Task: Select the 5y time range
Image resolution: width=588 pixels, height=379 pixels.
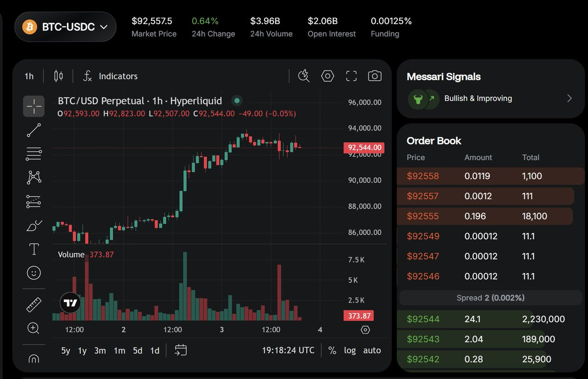Action: [66, 350]
